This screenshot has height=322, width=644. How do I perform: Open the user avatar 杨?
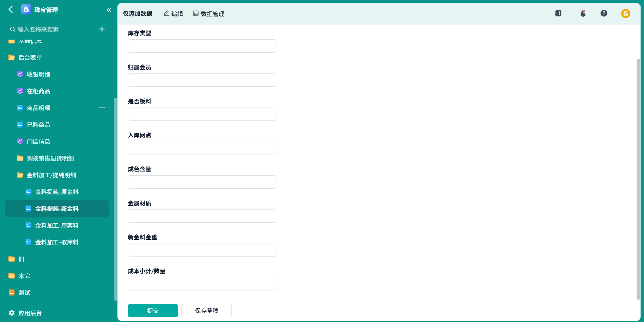(x=626, y=13)
